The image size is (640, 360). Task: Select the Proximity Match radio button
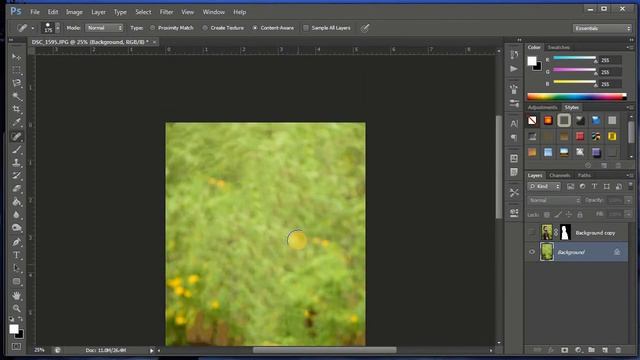[x=153, y=28]
